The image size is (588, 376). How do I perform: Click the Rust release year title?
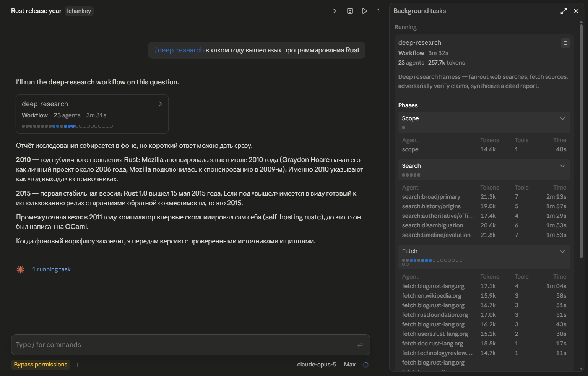tap(36, 11)
